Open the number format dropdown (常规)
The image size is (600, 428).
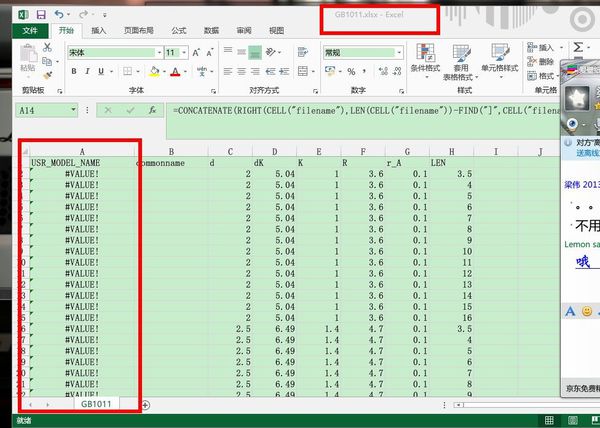(399, 52)
